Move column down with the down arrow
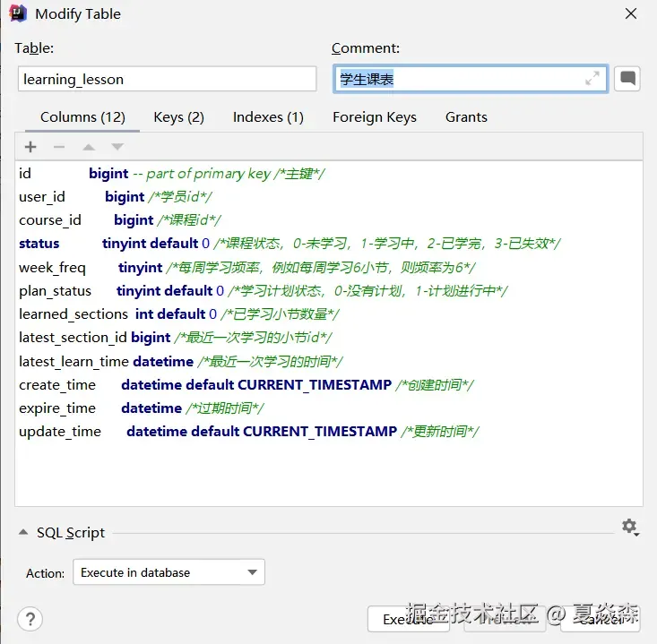 pyautogui.click(x=117, y=147)
